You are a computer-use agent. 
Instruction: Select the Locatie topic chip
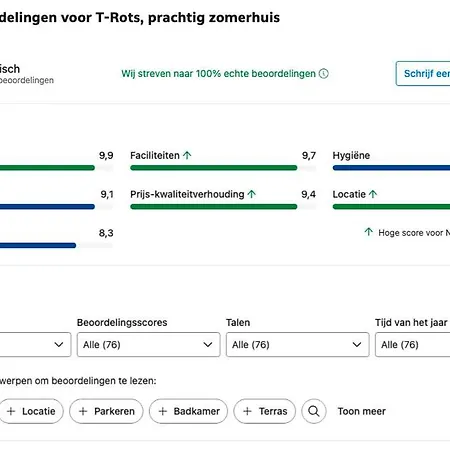[x=31, y=411]
